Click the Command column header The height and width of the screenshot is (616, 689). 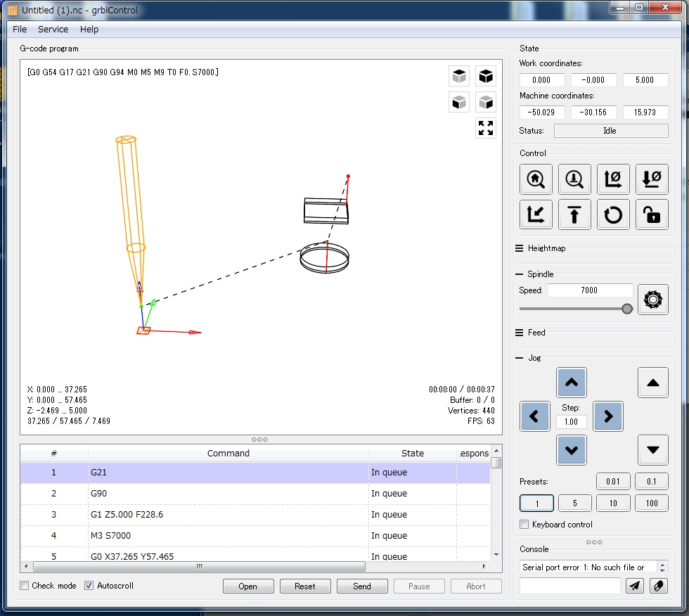[228, 454]
